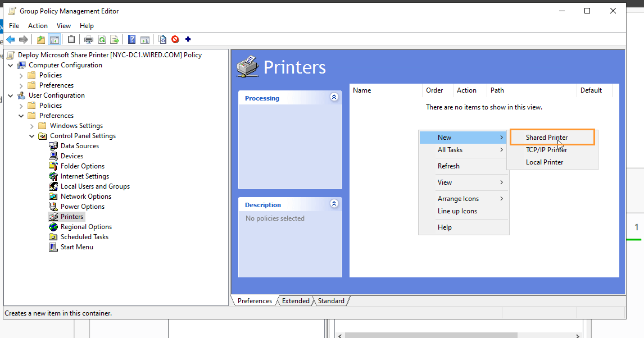Sort by the Action column header
Image resolution: width=644 pixels, height=338 pixels.
pyautogui.click(x=470, y=90)
